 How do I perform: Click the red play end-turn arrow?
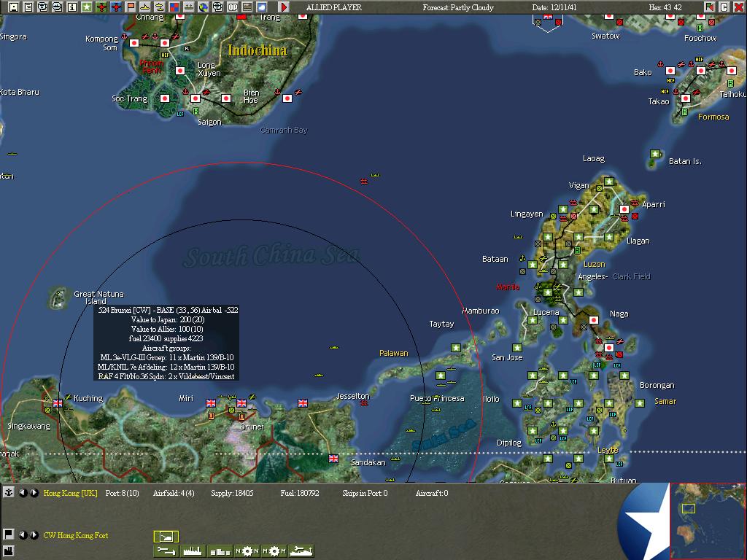(284, 7)
